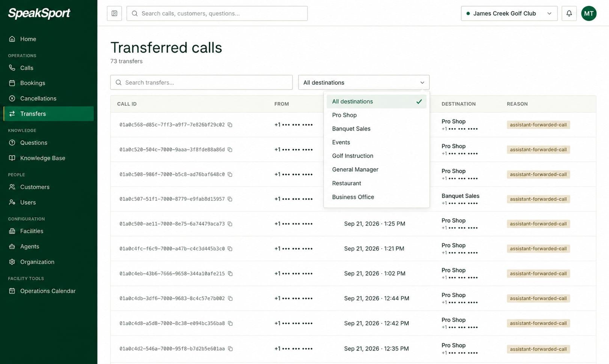Image resolution: width=609 pixels, height=364 pixels.
Task: Open Cancellations page
Action: [48, 98]
